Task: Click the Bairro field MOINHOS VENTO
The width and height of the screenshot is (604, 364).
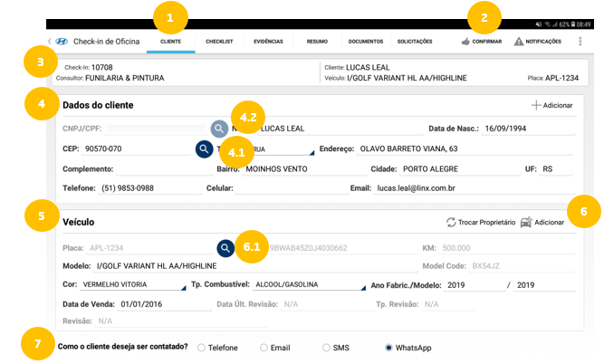Action: pos(304,169)
